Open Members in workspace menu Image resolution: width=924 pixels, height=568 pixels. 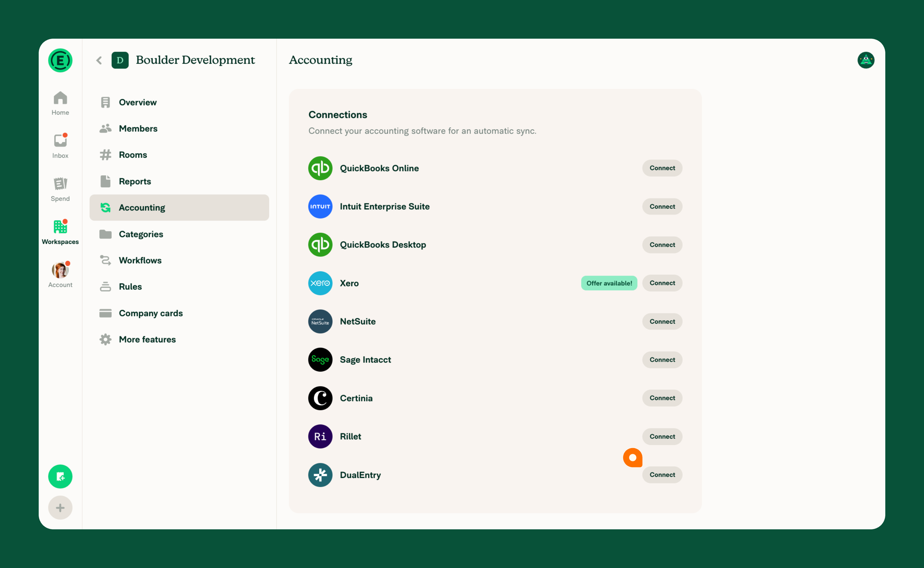pyautogui.click(x=179, y=128)
